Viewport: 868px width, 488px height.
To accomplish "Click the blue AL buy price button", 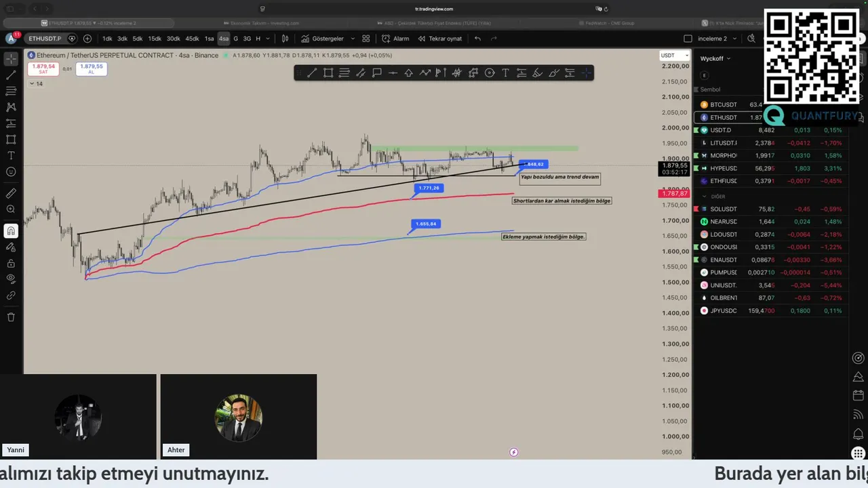I will tap(91, 68).
